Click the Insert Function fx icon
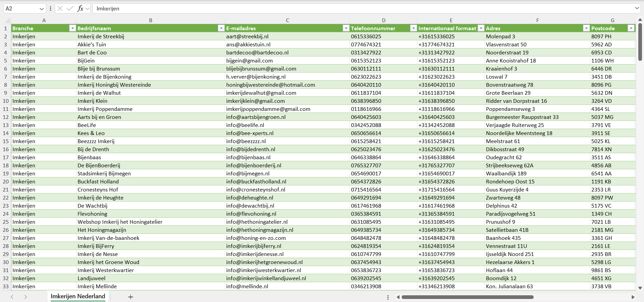Screen dimensions: 644x302 pos(80,8)
